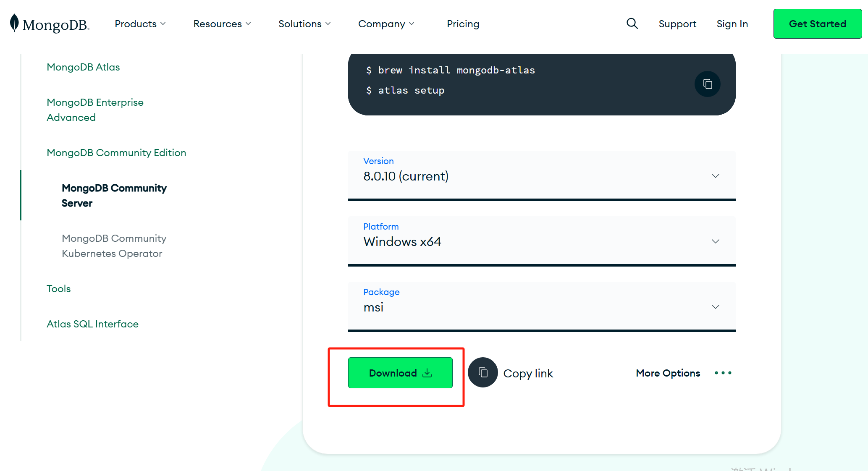The width and height of the screenshot is (868, 471).
Task: Expand the Package msi dropdown
Action: click(542, 306)
